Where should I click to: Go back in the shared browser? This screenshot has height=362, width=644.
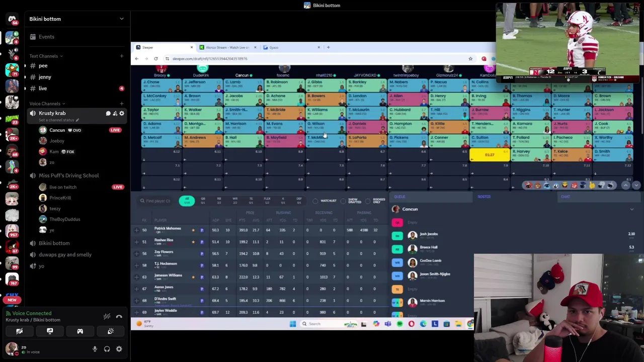tap(136, 59)
